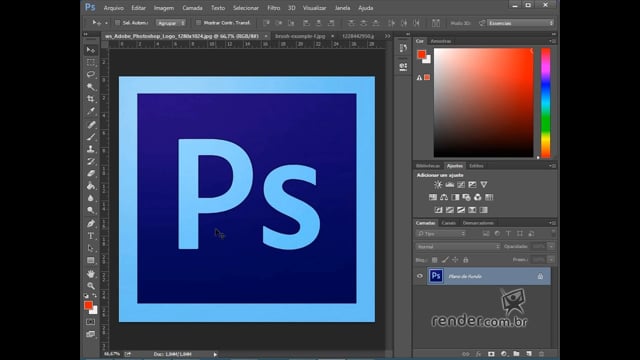Image resolution: width=640 pixels, height=360 pixels.
Task: Select the Magic Wand tool
Action: pos(91,87)
